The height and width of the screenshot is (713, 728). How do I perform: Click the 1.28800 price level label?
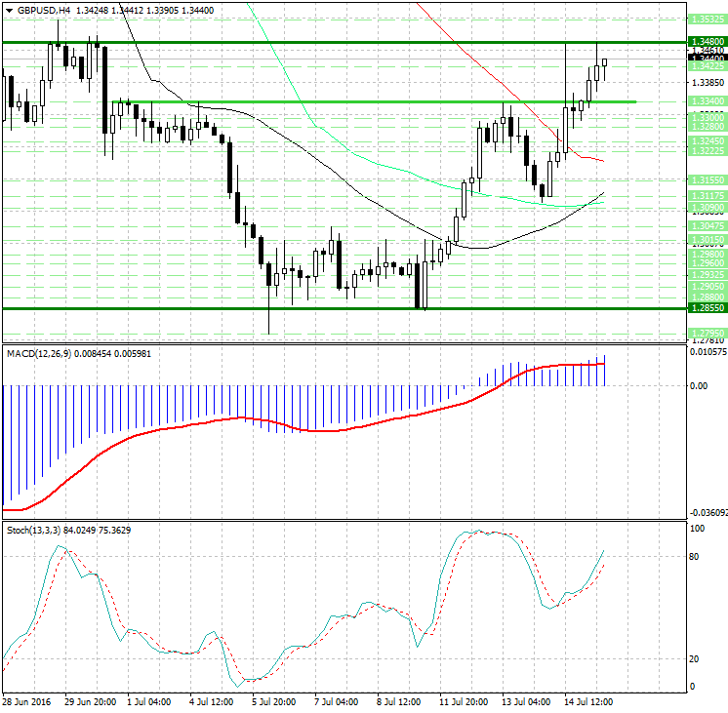tap(708, 297)
